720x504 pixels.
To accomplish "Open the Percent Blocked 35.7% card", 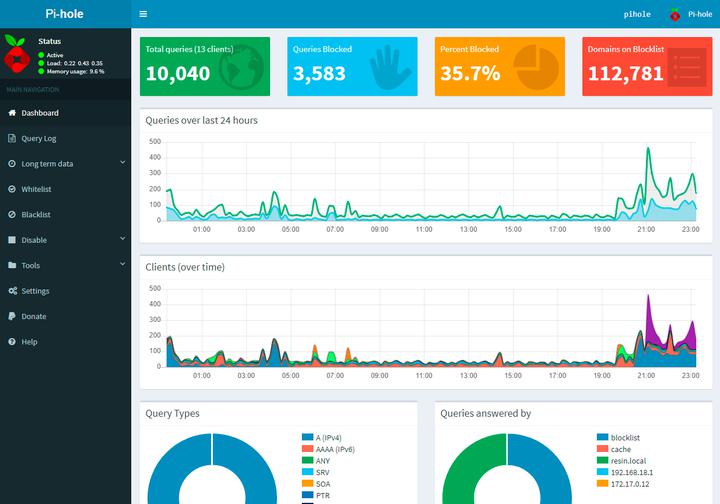I will [500, 67].
